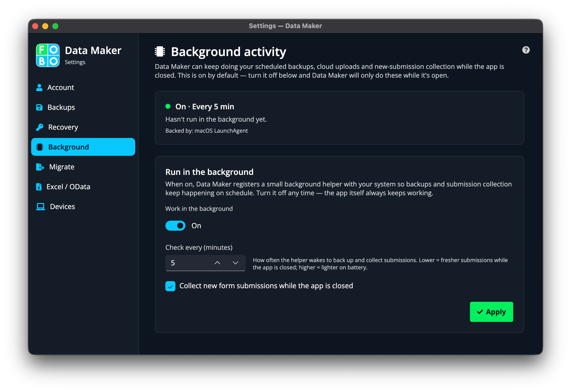Click the Excel file icon

tap(39, 187)
